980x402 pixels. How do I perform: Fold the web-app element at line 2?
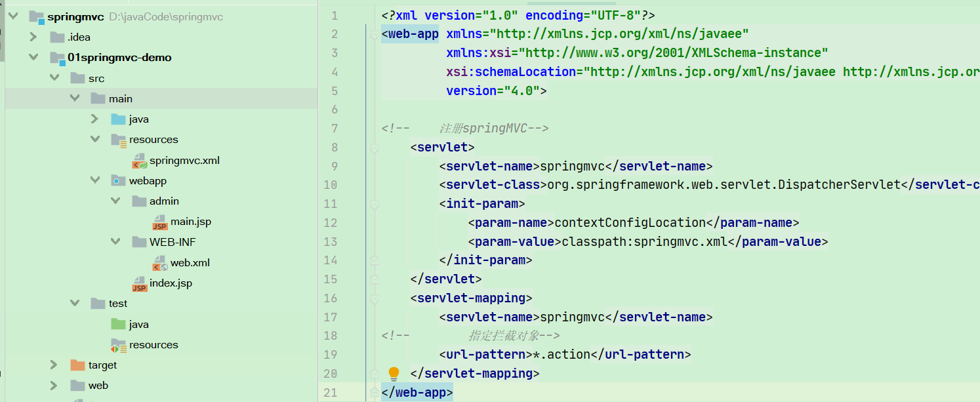[375, 34]
